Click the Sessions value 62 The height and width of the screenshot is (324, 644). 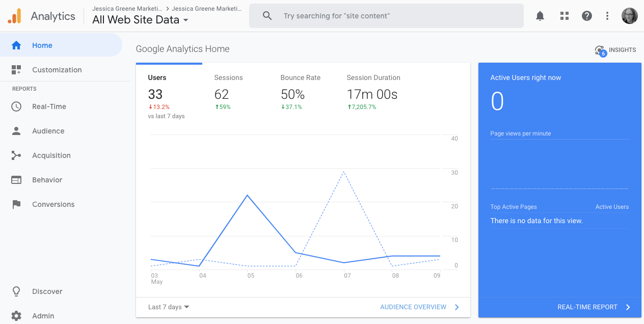coord(222,94)
